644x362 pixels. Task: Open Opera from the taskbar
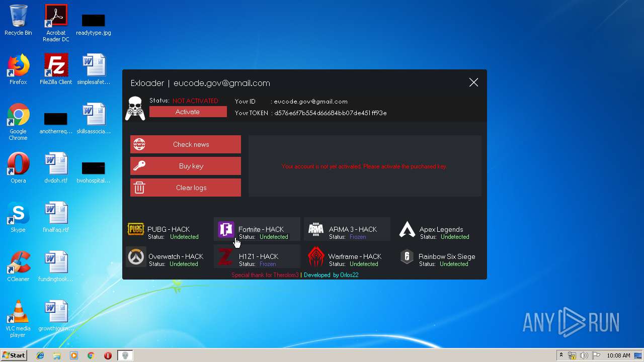click(x=108, y=355)
